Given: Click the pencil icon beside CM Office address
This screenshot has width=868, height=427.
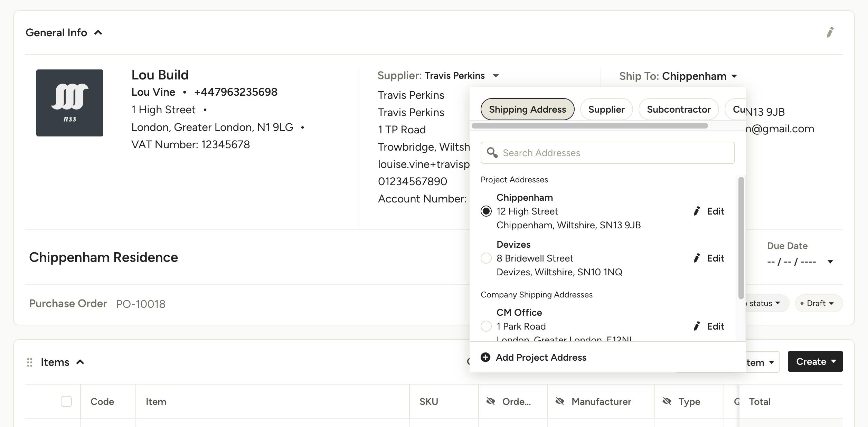Looking at the screenshot, I should (697, 326).
